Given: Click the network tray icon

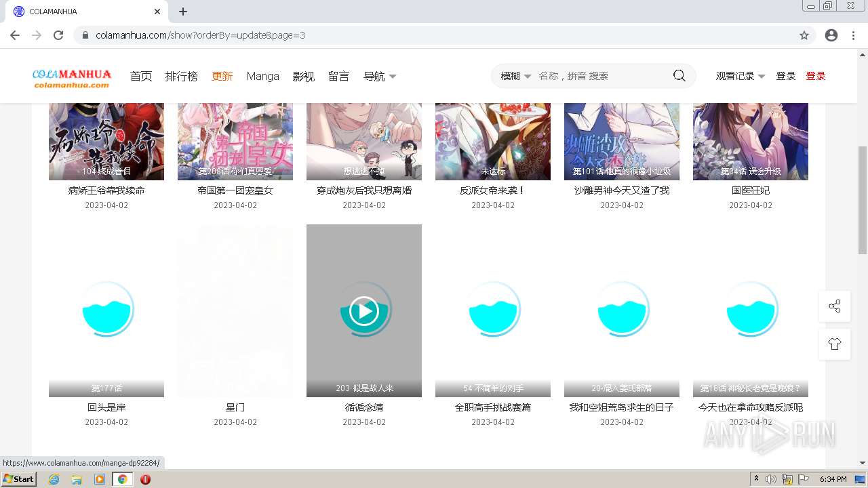Looking at the screenshot, I should [787, 479].
